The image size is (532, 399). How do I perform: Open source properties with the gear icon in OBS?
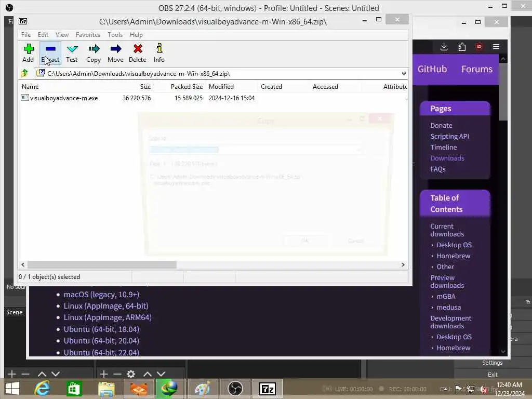131,374
